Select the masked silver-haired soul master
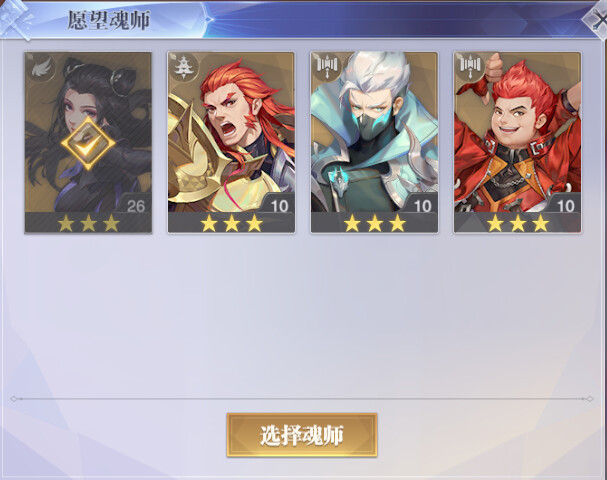 (374, 142)
